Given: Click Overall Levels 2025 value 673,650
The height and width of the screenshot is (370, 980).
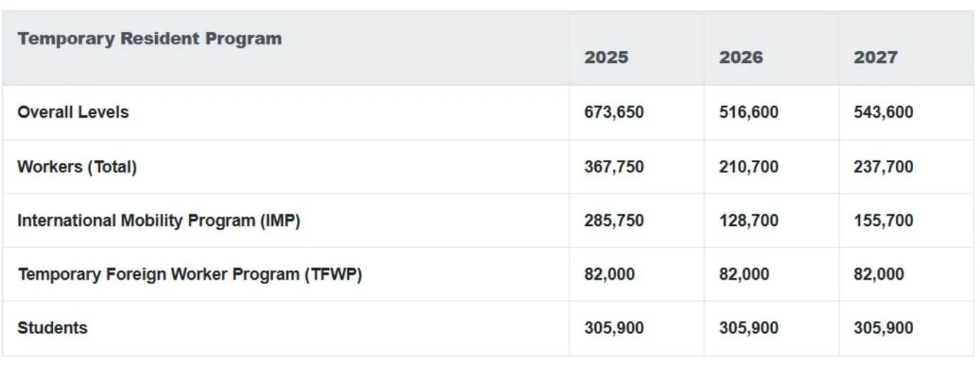Looking at the screenshot, I should (x=614, y=113).
